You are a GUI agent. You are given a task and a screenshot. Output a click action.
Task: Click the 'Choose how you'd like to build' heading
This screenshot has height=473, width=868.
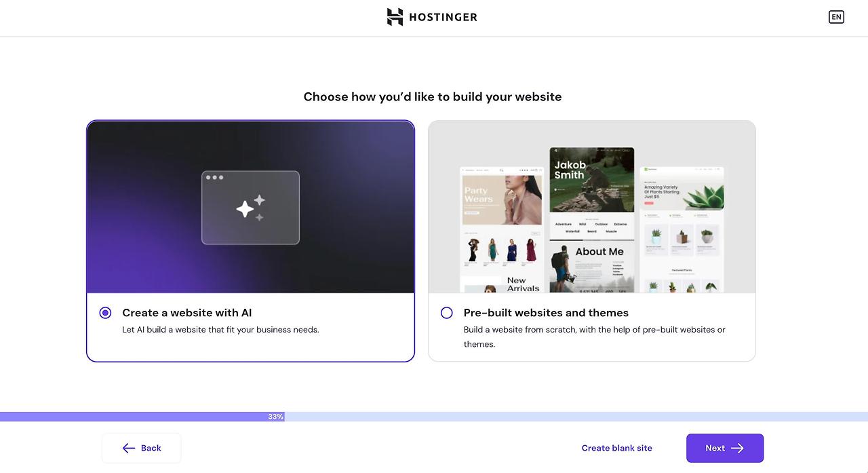click(x=433, y=97)
